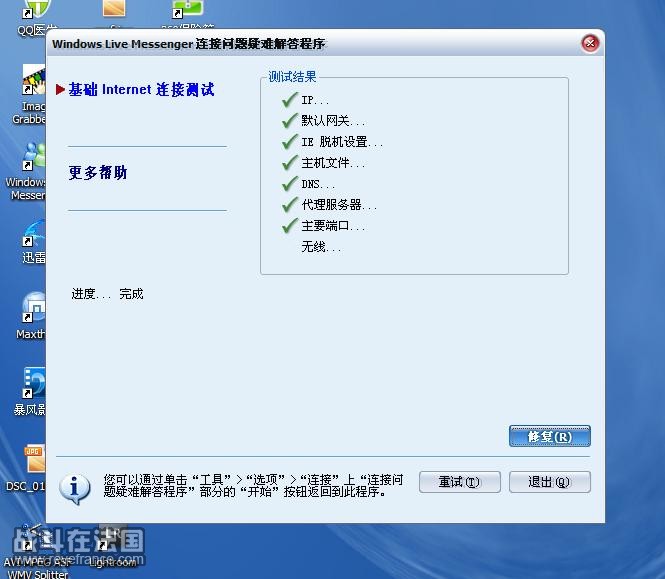The image size is (665, 579).
Task: Click the checkmark beside 代理服务器
Action: pyautogui.click(x=290, y=204)
